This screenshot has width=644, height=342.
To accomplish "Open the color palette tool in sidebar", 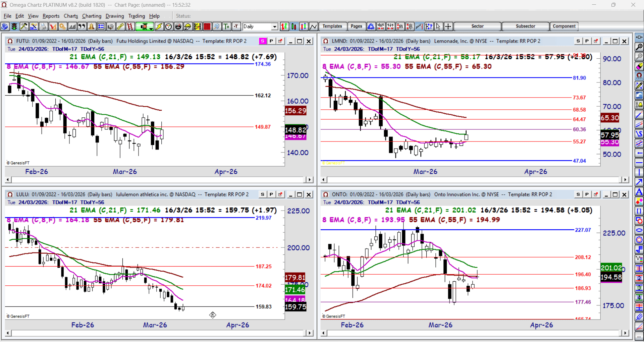I will click(639, 202).
